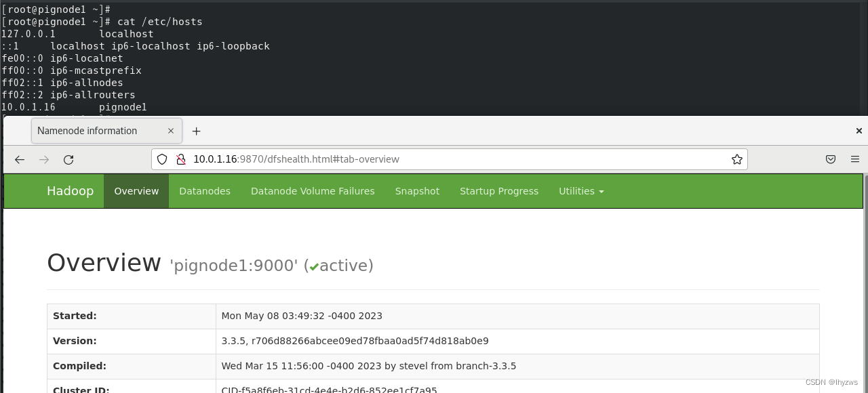Image resolution: width=868 pixels, height=393 pixels.
Task: Switch to the Overview tab
Action: [x=136, y=191]
